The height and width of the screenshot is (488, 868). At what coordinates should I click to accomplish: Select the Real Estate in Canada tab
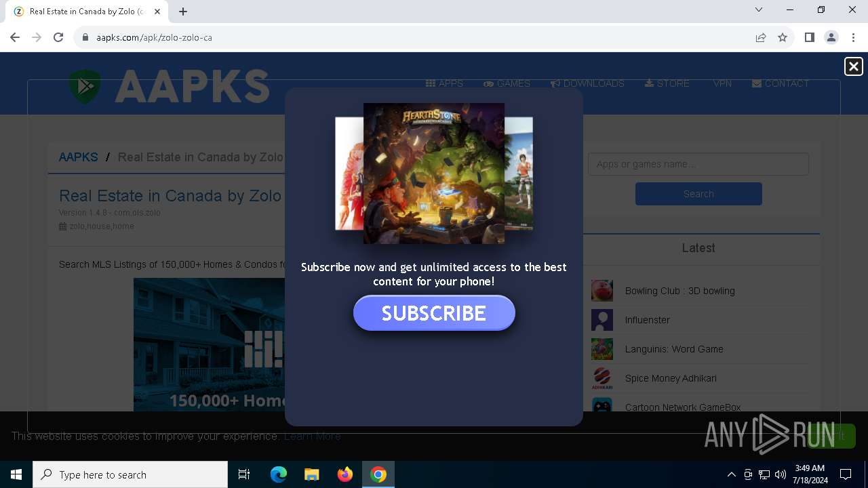[x=86, y=12]
